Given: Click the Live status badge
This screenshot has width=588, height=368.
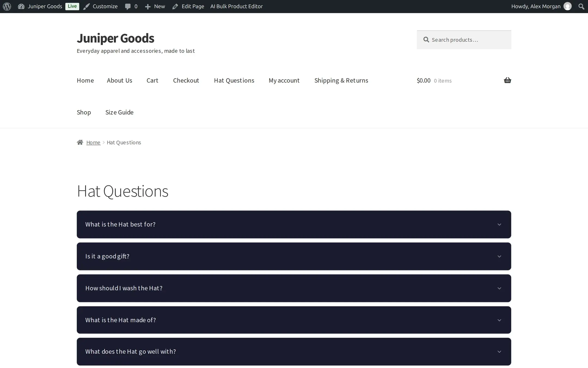Looking at the screenshot, I should (x=72, y=6).
